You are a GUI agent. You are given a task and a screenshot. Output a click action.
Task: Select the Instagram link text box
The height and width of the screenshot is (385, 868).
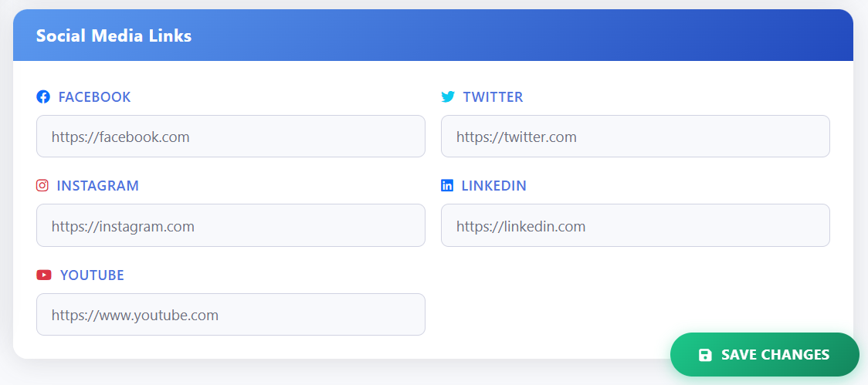(230, 226)
